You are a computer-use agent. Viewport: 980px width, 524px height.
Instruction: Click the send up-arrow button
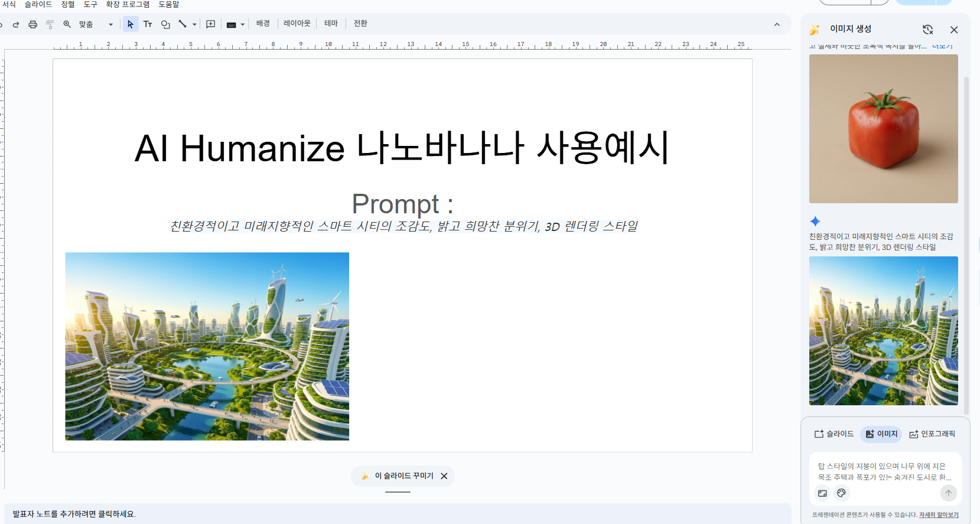click(x=948, y=493)
